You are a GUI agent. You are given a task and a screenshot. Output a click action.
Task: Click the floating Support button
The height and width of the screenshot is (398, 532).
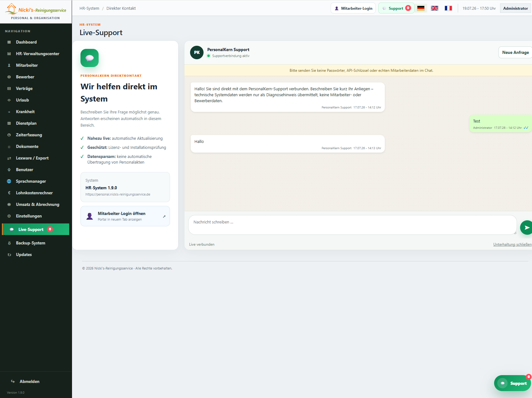512,383
